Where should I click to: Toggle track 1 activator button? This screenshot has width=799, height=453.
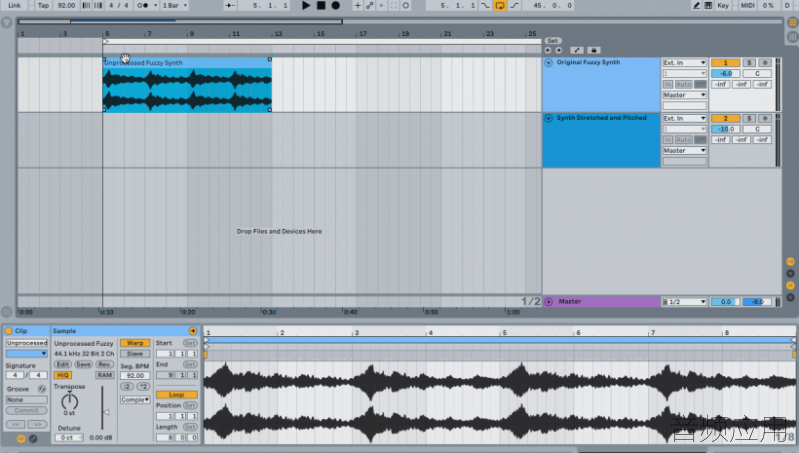click(x=726, y=63)
